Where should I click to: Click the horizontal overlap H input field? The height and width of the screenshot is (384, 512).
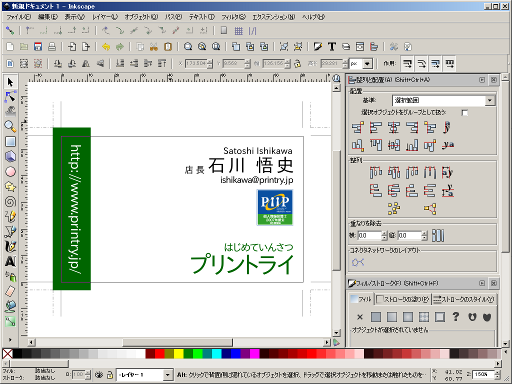(369, 235)
